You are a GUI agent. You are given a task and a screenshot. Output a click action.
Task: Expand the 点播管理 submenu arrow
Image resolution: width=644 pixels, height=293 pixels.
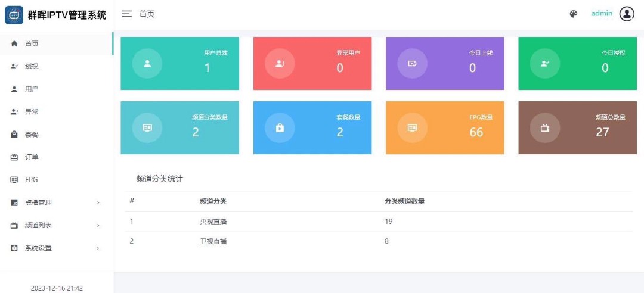tap(98, 202)
